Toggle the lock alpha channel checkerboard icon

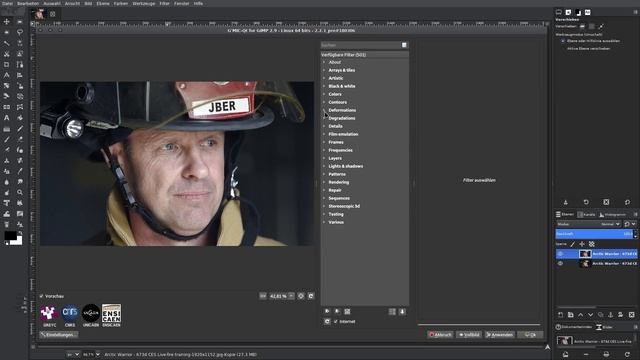pyautogui.click(x=591, y=244)
